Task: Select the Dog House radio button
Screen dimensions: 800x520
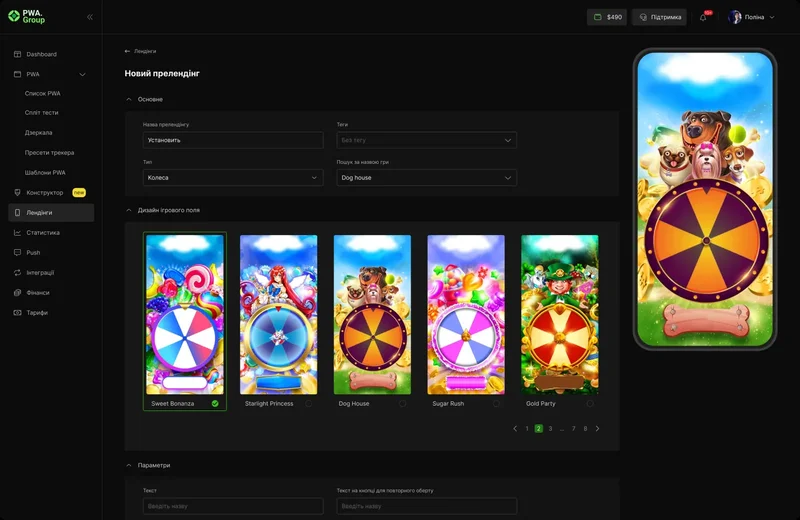Action: pyautogui.click(x=403, y=403)
